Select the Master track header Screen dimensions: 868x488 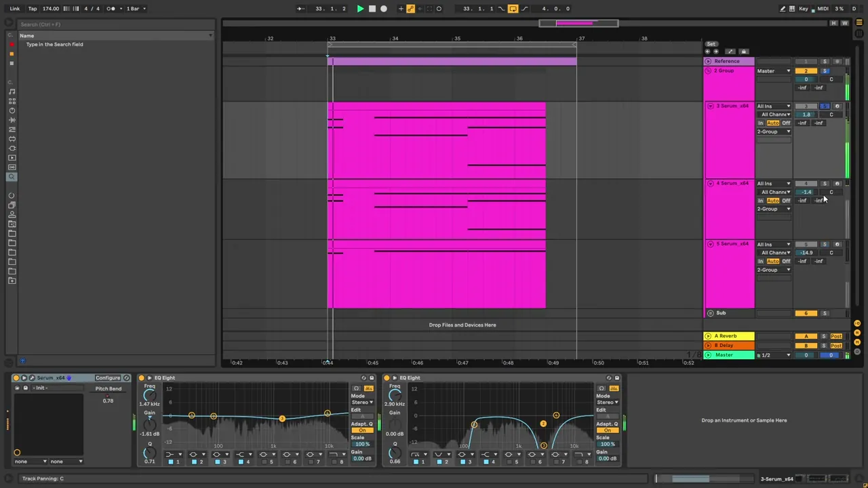pyautogui.click(x=729, y=355)
